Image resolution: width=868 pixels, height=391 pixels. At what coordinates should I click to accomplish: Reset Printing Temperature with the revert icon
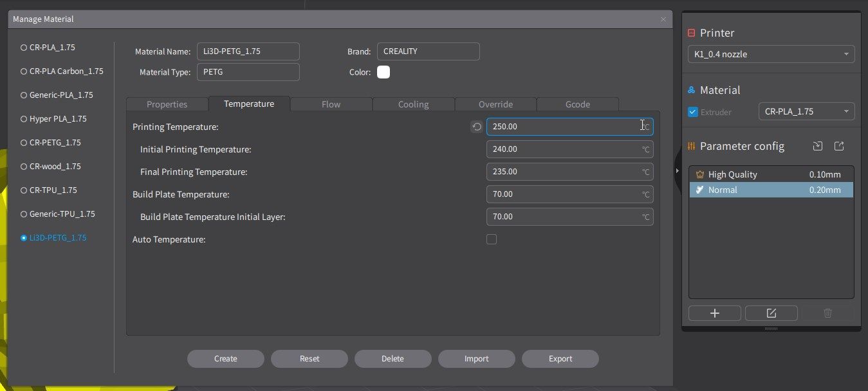[x=477, y=127]
